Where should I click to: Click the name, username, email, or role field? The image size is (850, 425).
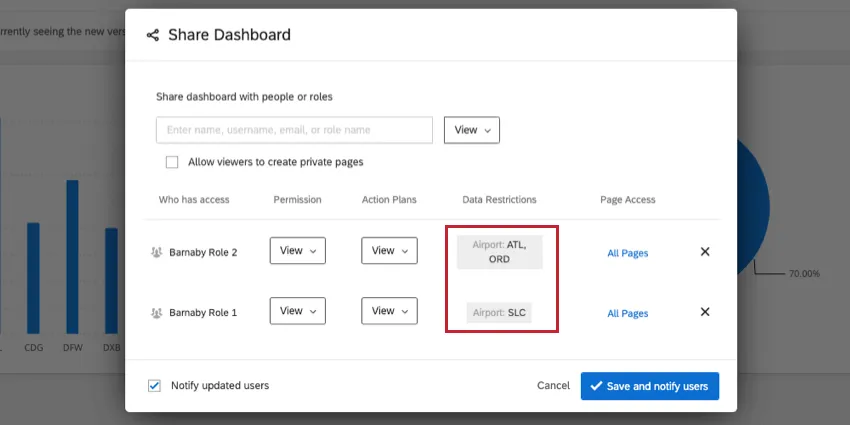[x=294, y=130]
